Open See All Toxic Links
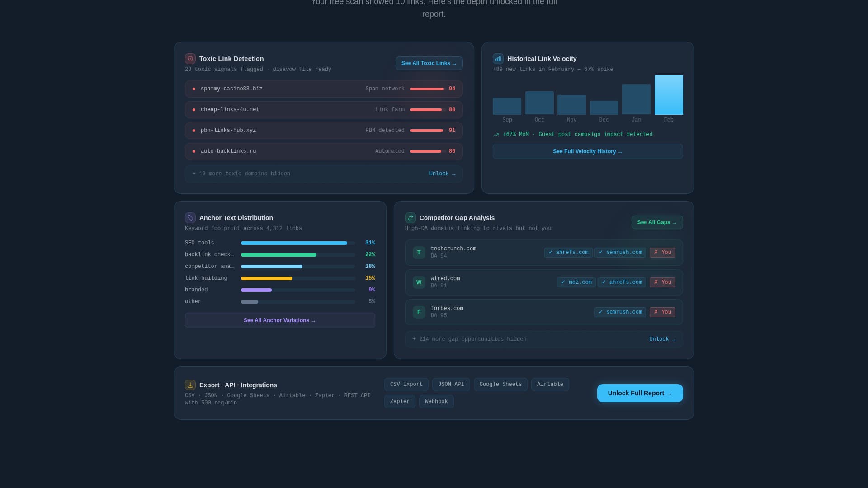Viewport: 868px width, 488px height. point(429,63)
